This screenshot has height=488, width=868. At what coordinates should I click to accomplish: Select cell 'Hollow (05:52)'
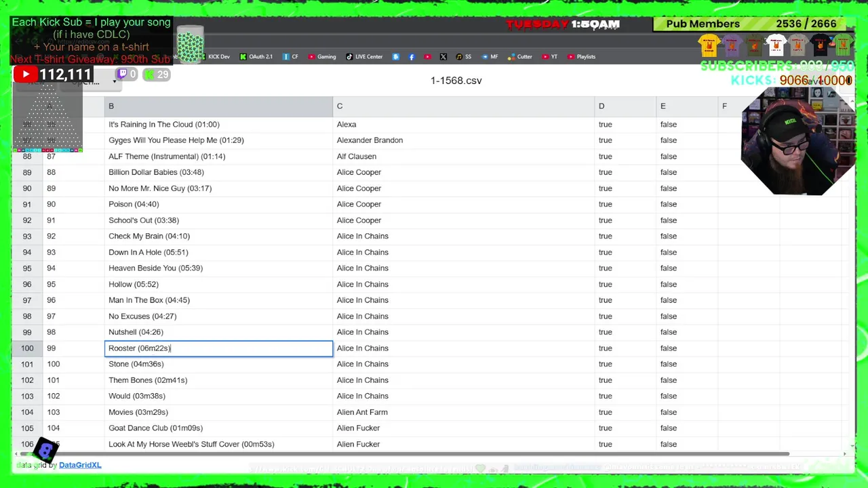218,285
